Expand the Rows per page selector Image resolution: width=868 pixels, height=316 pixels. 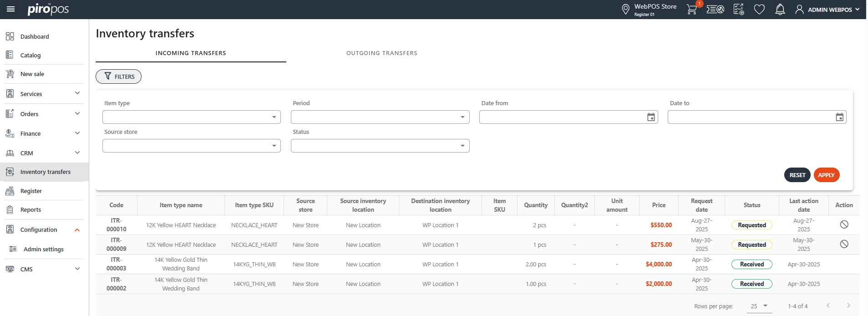tap(759, 306)
